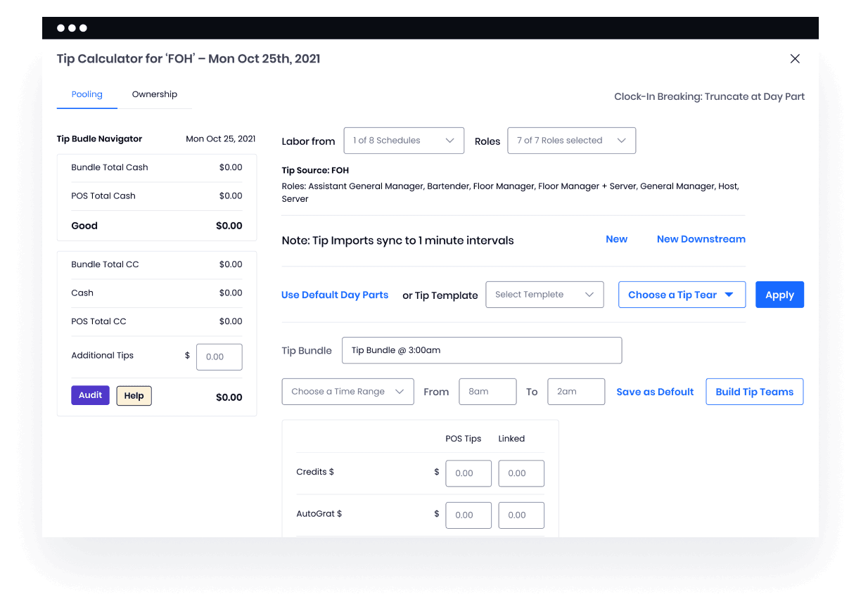
Task: Click the New link
Action: [x=616, y=238]
